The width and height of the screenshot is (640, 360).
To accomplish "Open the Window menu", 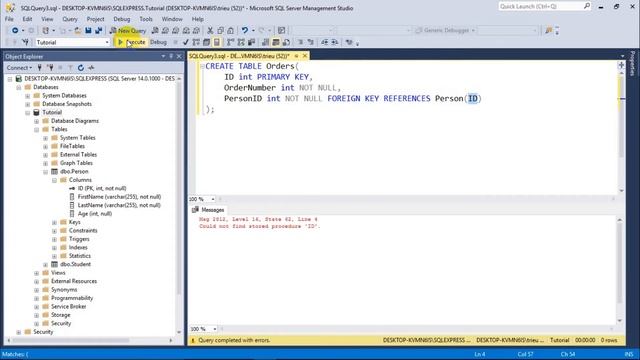I will (x=172, y=19).
